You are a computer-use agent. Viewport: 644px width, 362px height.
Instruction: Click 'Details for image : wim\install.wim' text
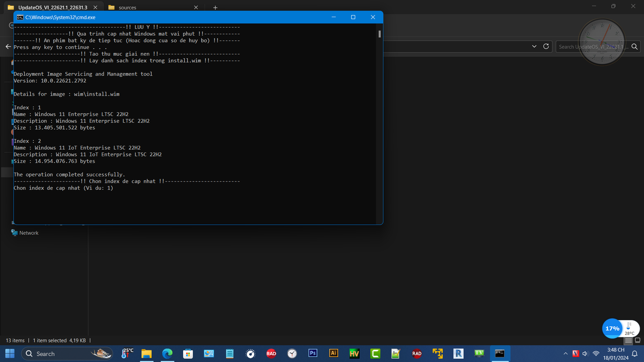tap(66, 94)
